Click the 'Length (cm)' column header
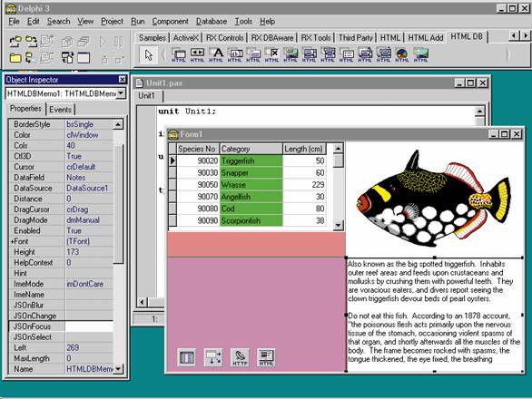532x399 pixels. (304, 149)
